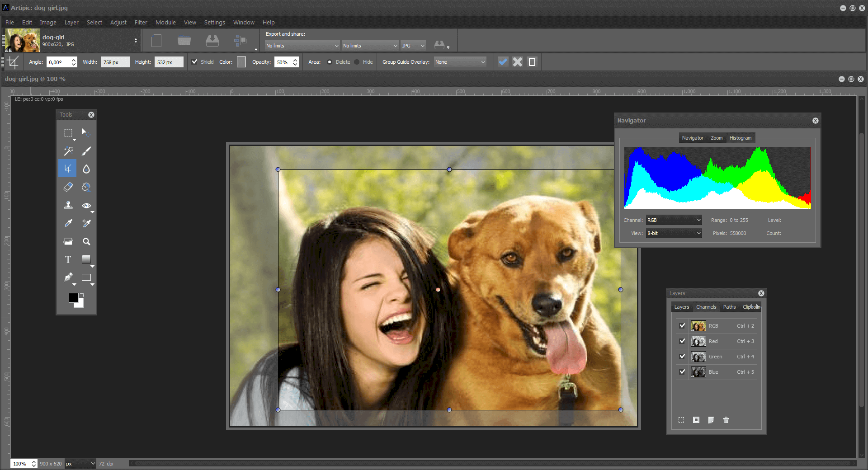Viewport: 868px width, 470px height.
Task: Select the Eraser tool
Action: tap(68, 187)
